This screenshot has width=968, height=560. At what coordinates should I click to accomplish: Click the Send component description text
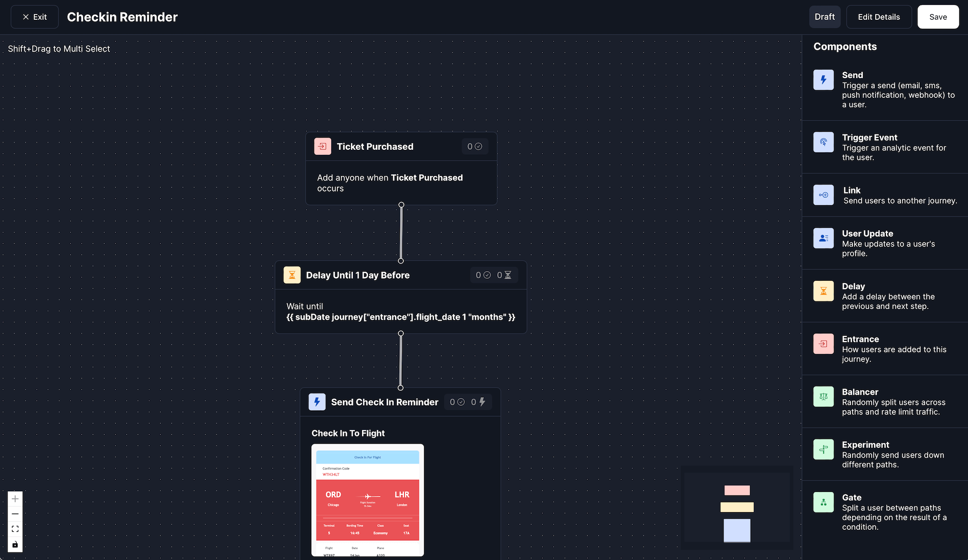[898, 95]
